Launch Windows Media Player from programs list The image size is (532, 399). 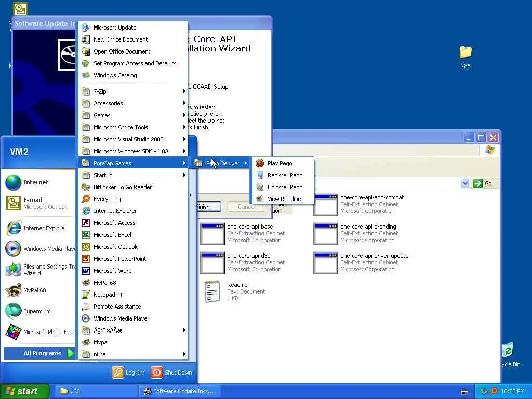(133, 318)
